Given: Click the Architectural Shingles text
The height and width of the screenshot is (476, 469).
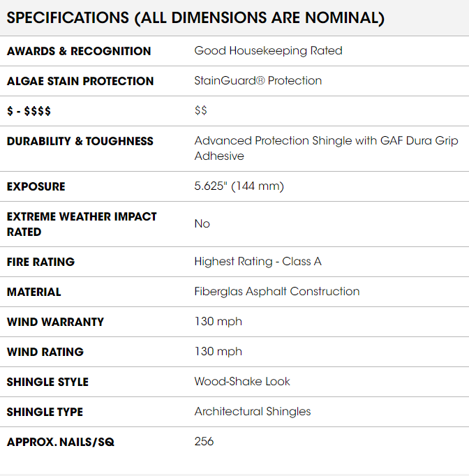Looking at the screenshot, I should click(x=253, y=412).
